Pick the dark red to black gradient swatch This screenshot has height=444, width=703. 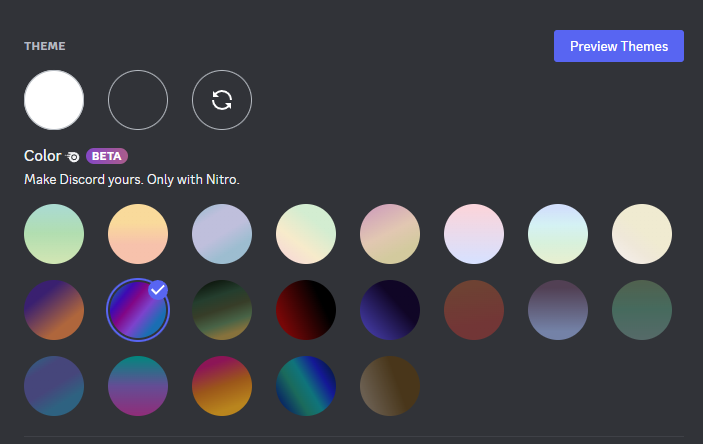click(306, 310)
